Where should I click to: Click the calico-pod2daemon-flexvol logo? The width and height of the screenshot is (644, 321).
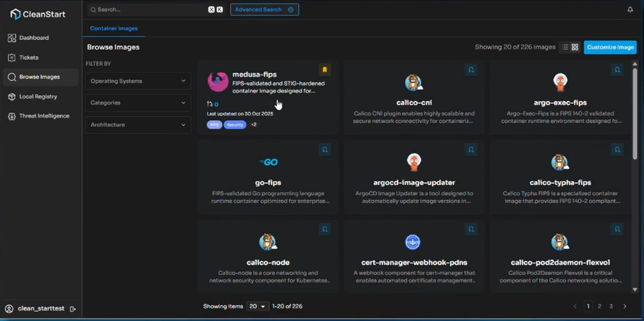click(x=560, y=242)
